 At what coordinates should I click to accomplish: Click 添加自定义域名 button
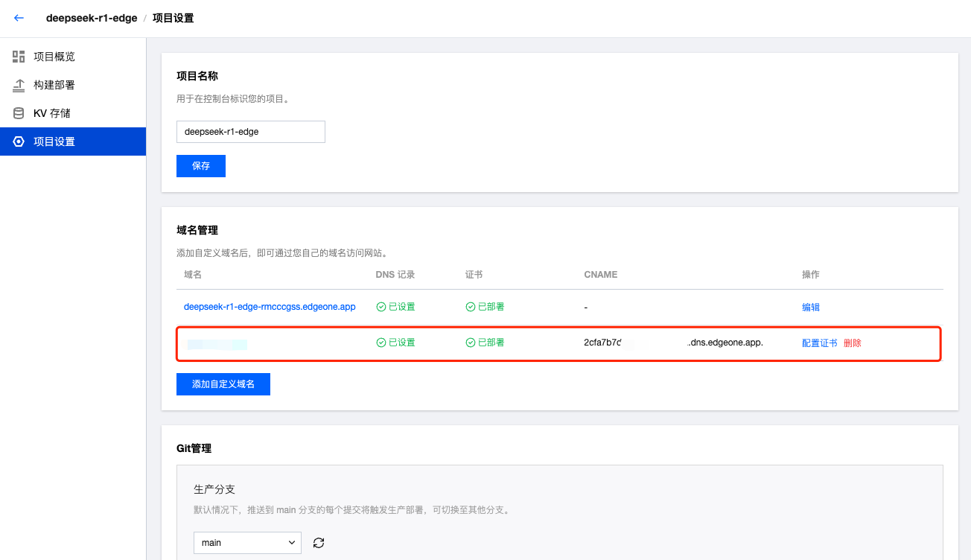(223, 384)
